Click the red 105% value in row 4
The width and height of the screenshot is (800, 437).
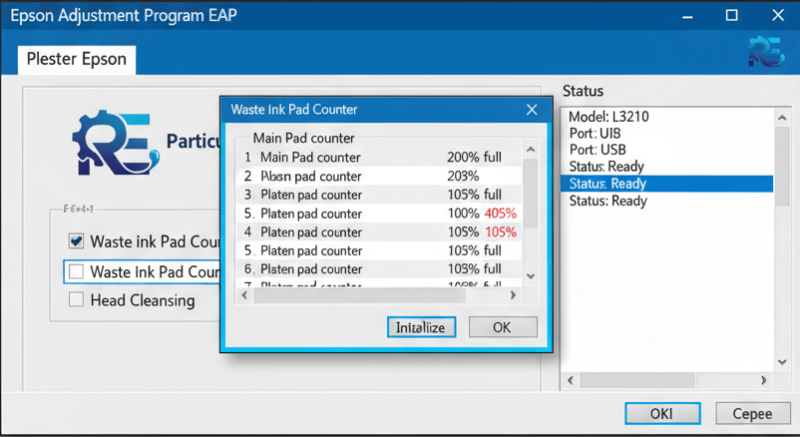(501, 232)
